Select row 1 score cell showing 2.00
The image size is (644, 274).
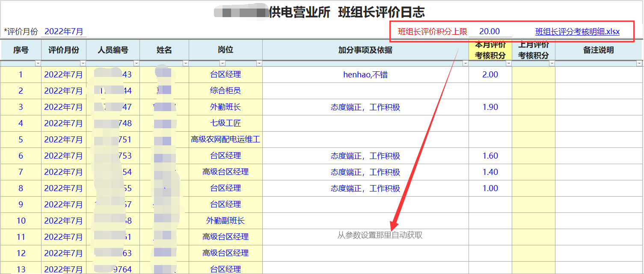pyautogui.click(x=490, y=75)
